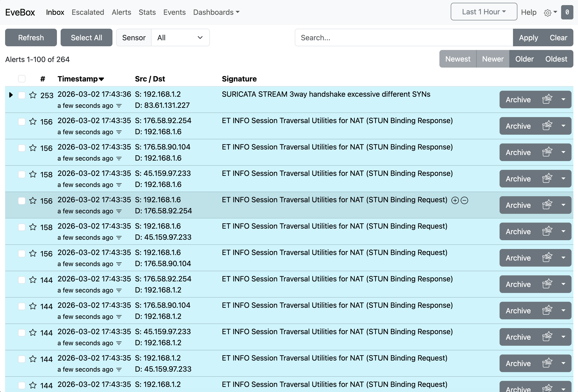Open the Sensor All dropdown
The height and width of the screenshot is (392, 578).
pos(180,37)
